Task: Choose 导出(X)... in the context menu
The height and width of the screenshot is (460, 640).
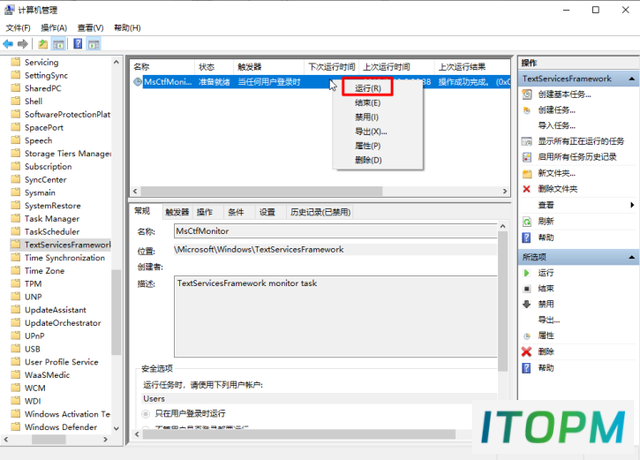Action: click(371, 132)
